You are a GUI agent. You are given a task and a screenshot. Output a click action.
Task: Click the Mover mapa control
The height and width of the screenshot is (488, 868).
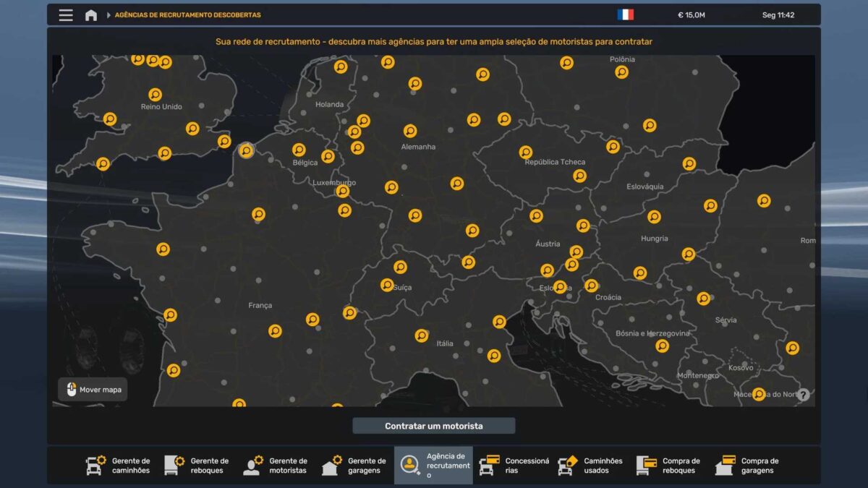[x=93, y=390]
